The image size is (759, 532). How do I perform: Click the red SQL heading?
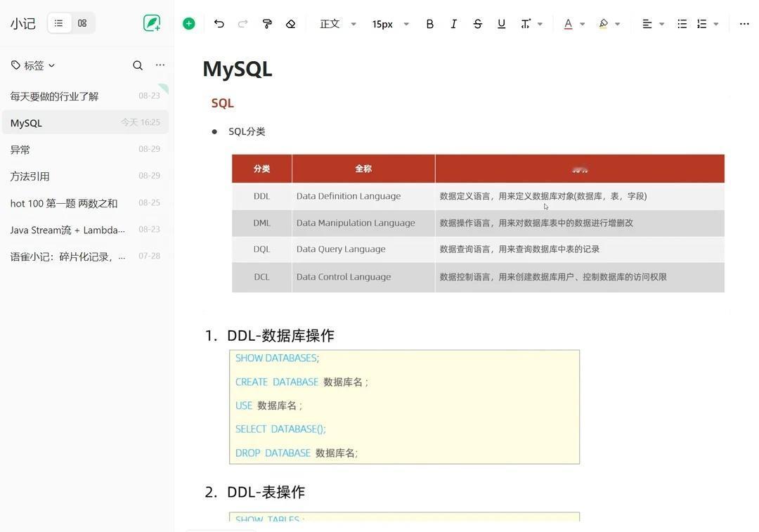tap(222, 103)
